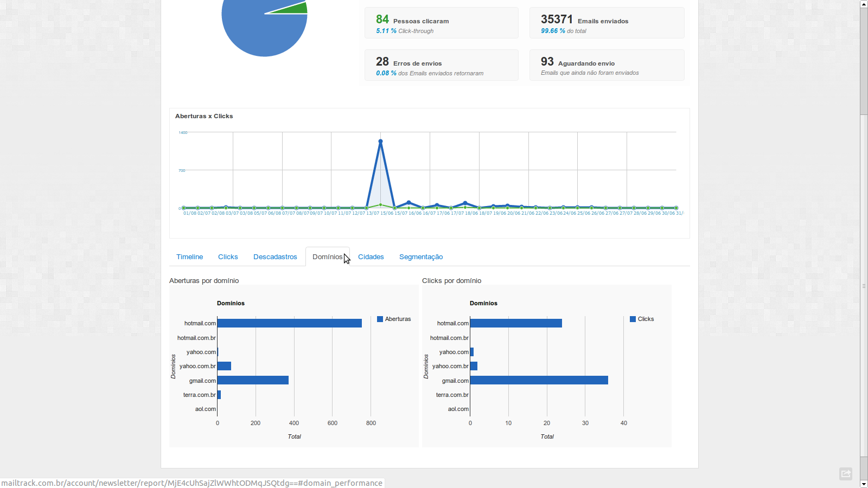Click the share/export report icon
This screenshot has height=488, width=868.
click(x=846, y=473)
